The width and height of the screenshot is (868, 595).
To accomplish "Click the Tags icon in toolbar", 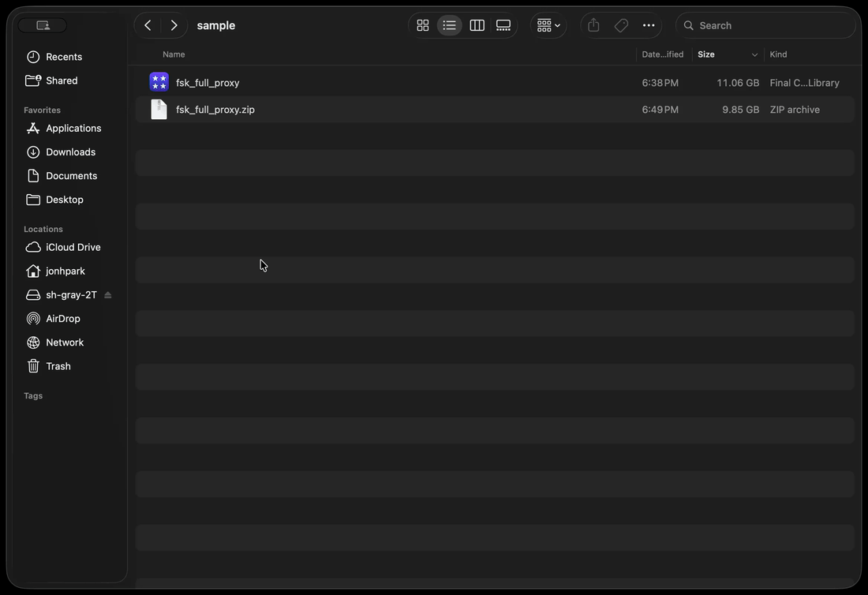I will 621,25.
